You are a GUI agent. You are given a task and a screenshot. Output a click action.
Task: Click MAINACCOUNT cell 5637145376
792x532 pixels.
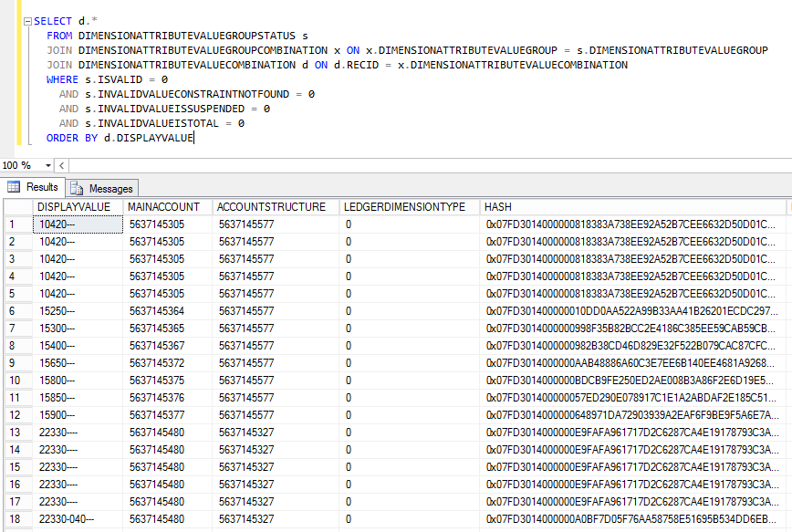coord(168,398)
